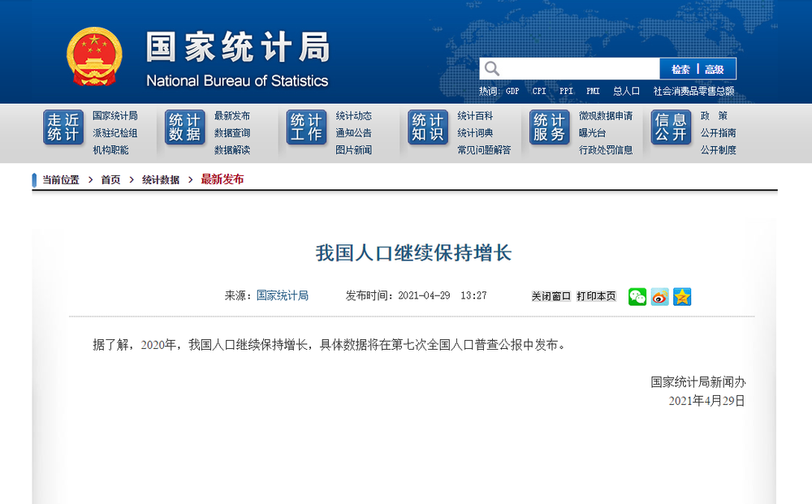Open the 统计工作 menu block
812x504 pixels.
307,127
